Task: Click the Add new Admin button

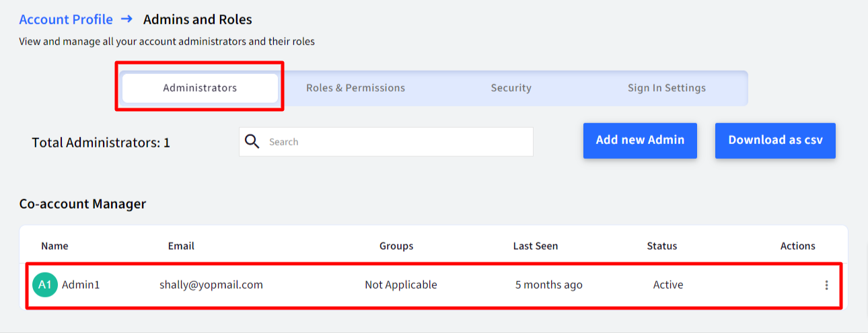Action: [x=640, y=141]
